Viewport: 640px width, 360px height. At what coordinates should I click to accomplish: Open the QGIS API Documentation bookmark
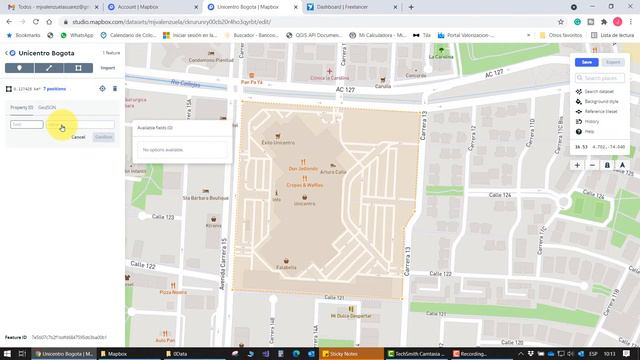(x=314, y=36)
